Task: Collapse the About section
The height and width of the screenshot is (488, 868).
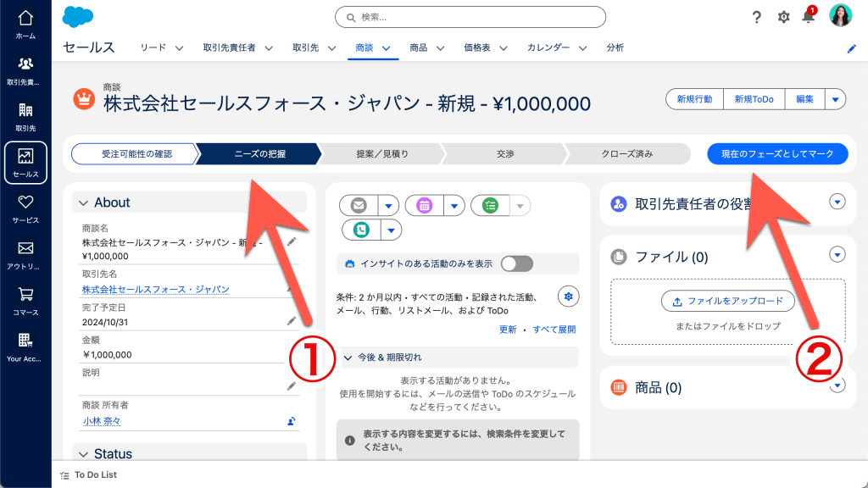Action: (x=83, y=203)
